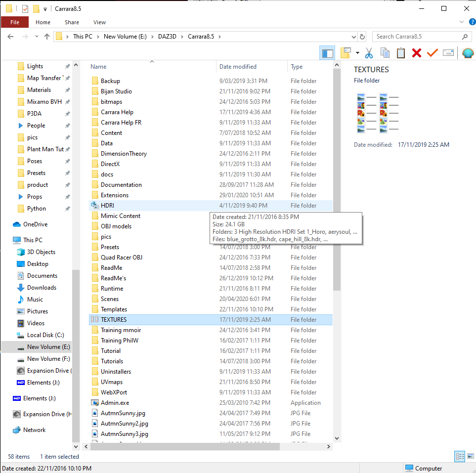Click the file list scroll up arrow
This screenshot has height=473, width=476.
[x=337, y=65]
